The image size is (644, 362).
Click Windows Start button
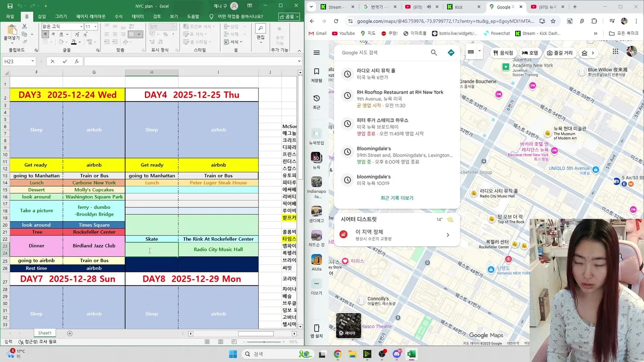click(232, 354)
